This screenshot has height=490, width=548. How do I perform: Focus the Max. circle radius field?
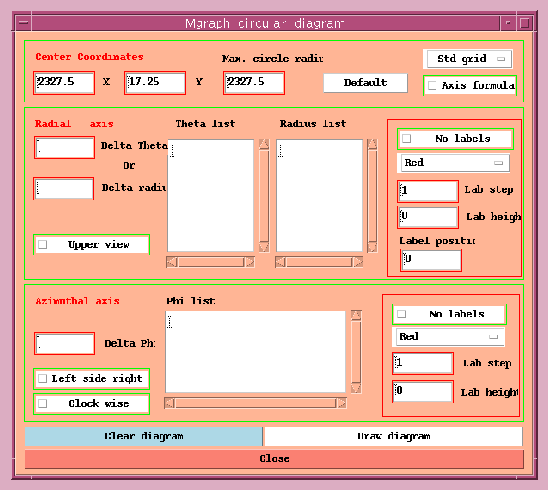[254, 83]
